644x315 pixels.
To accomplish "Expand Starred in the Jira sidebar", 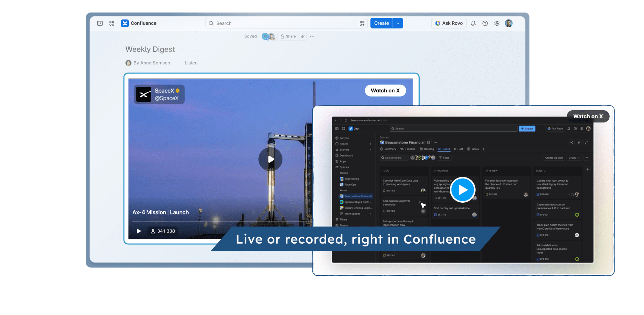I will tap(370, 150).
